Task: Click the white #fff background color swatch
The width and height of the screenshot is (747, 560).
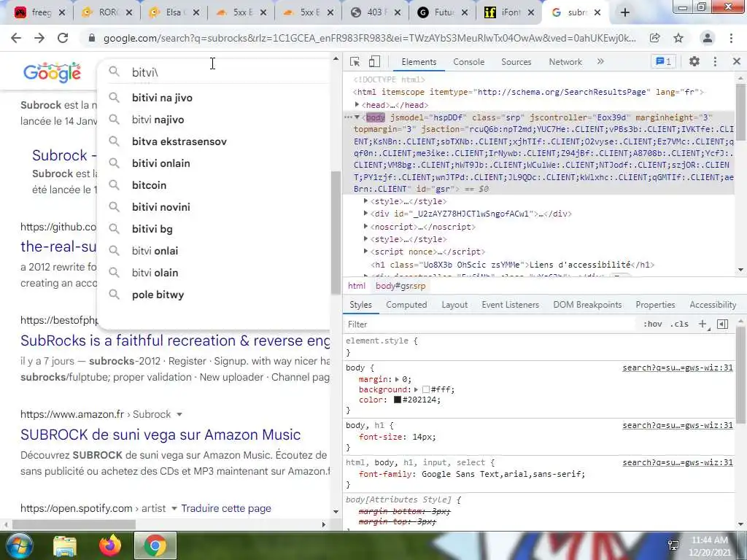Action: 426,389
